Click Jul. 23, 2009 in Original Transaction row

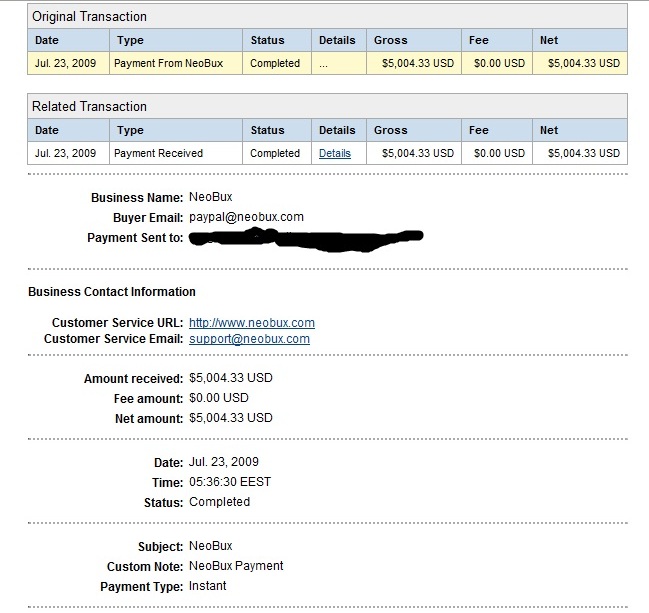coord(65,63)
